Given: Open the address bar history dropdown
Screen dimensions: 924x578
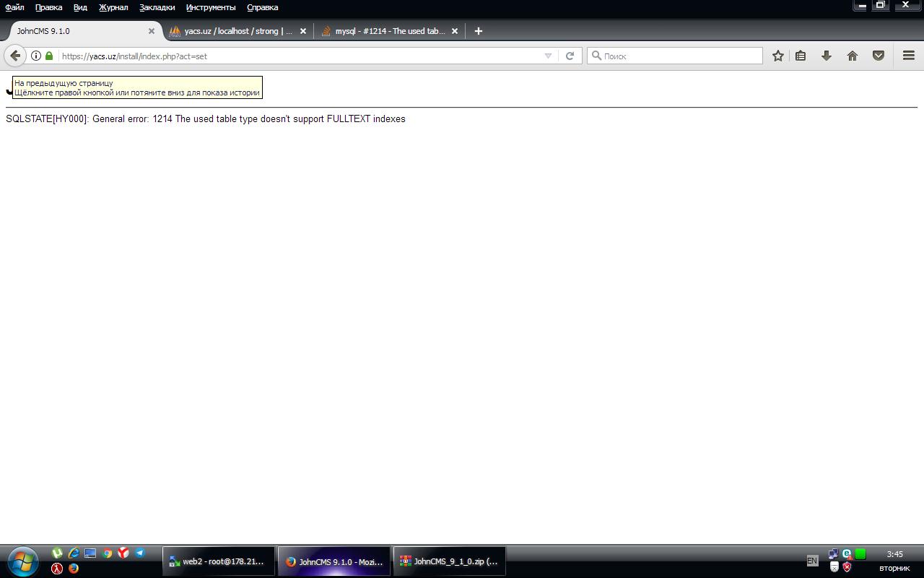Looking at the screenshot, I should 548,56.
